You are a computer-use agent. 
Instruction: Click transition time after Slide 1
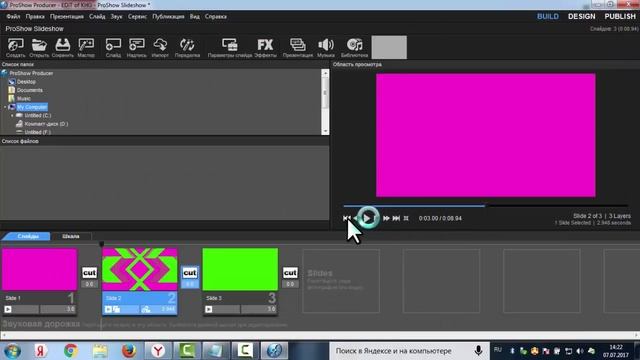(x=89, y=284)
